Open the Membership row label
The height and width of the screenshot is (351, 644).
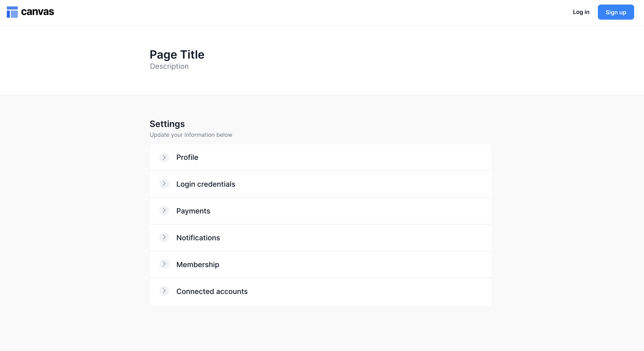pyautogui.click(x=197, y=264)
